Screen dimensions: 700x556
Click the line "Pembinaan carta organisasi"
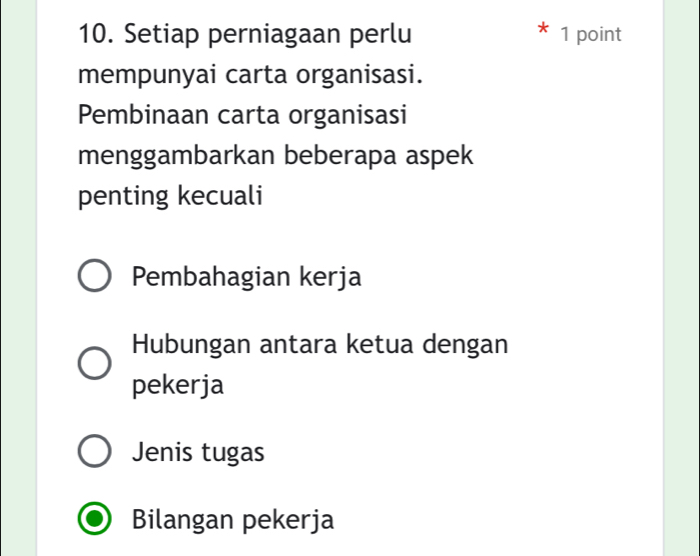242,115
